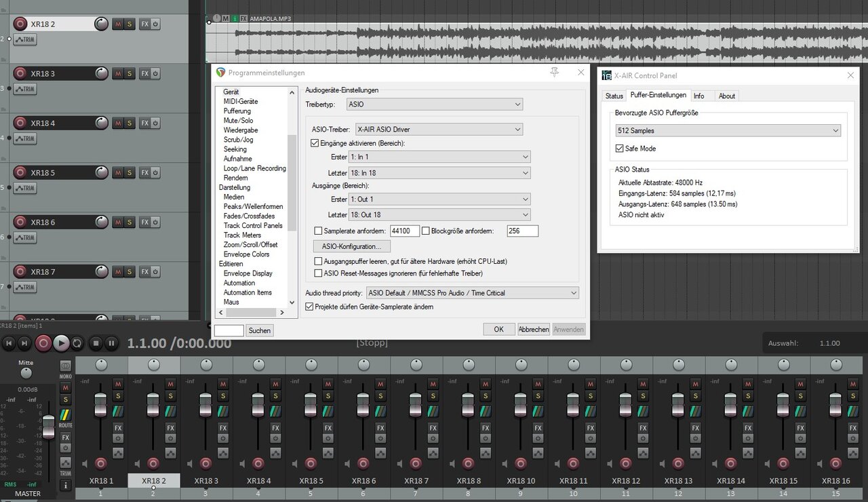868x502 pixels.
Task: Click the volume fader on mixer channel XR18 2
Action: click(x=153, y=404)
